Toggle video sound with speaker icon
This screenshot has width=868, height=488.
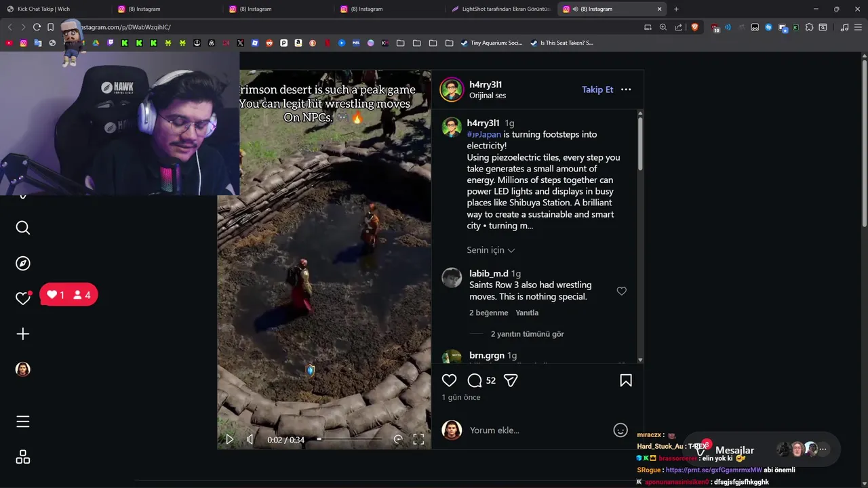coord(250,439)
